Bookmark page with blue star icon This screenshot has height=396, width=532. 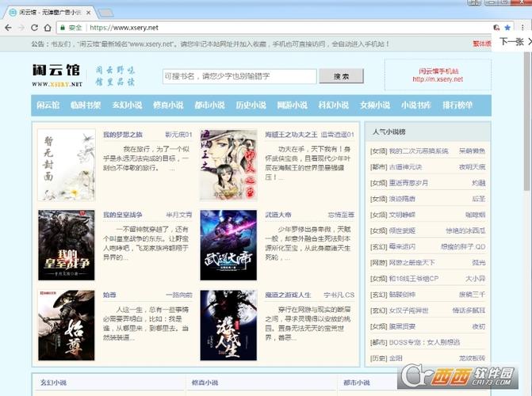(507, 28)
